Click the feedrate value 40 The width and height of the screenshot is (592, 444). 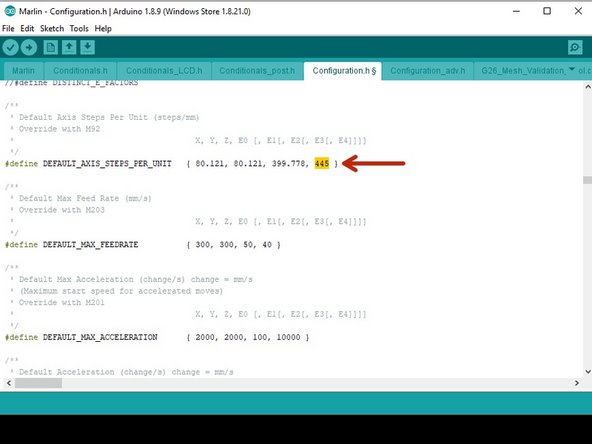tap(267, 245)
